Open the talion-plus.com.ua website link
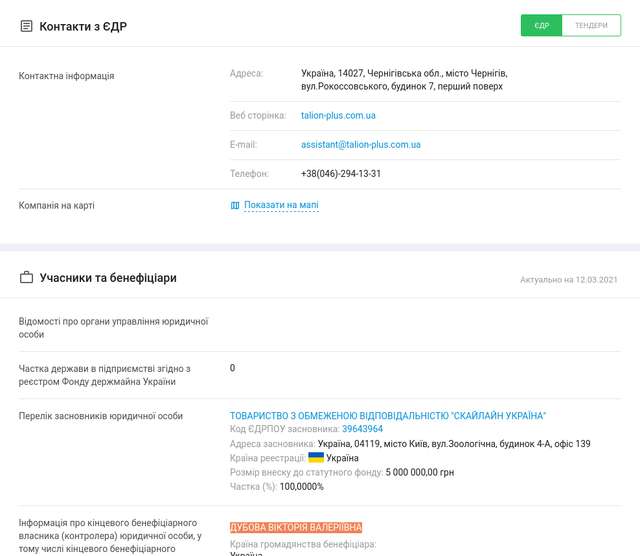Viewport: 640px width, 556px height. (338, 116)
